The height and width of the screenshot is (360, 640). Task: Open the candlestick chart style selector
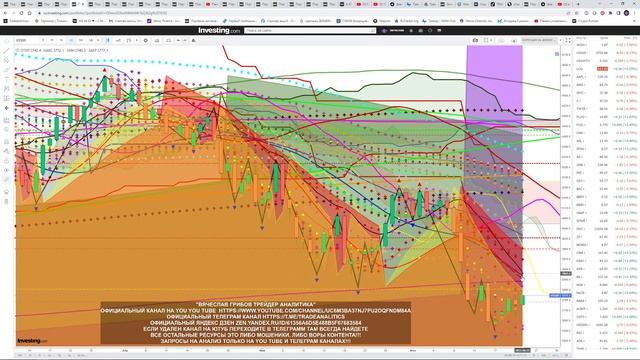pyautogui.click(x=108, y=40)
